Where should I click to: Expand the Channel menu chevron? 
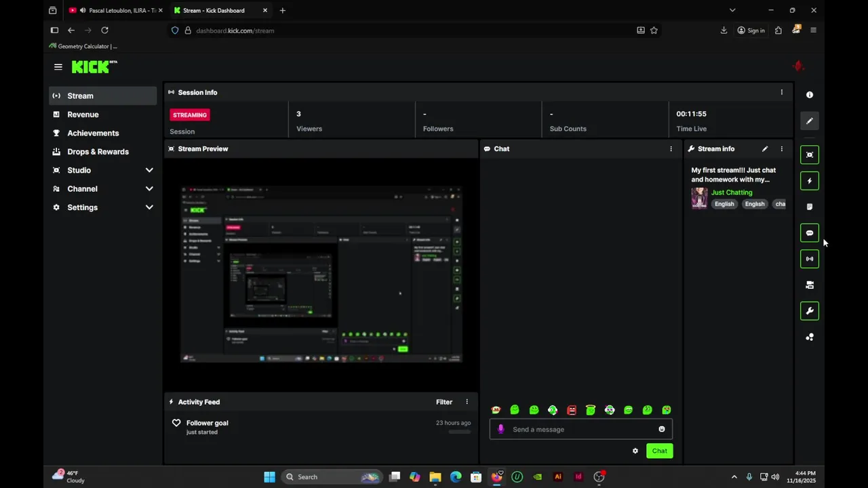(x=149, y=189)
